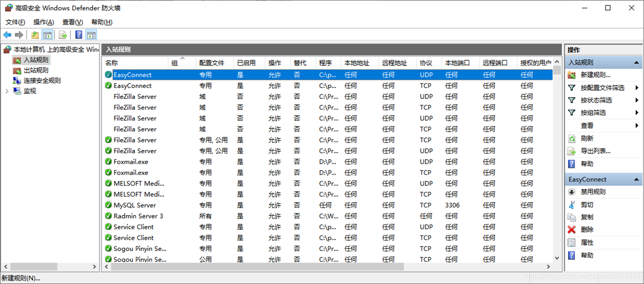Click the export list toolbar icon
The image size is (644, 284).
pos(63,35)
